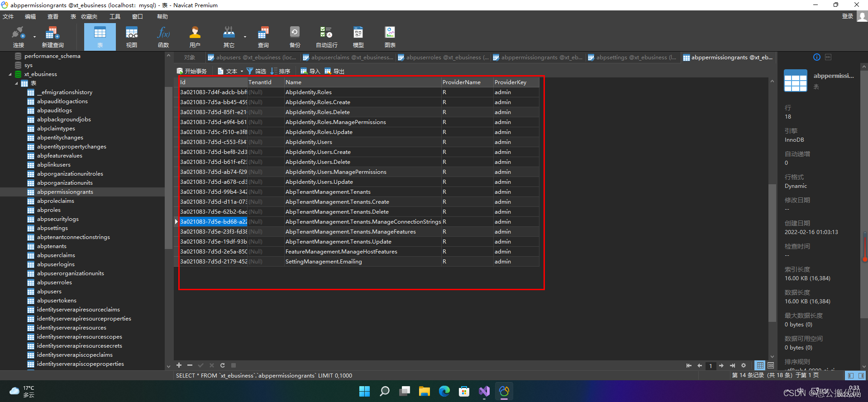Open the 函数 (Function) toolbar icon

click(x=163, y=37)
